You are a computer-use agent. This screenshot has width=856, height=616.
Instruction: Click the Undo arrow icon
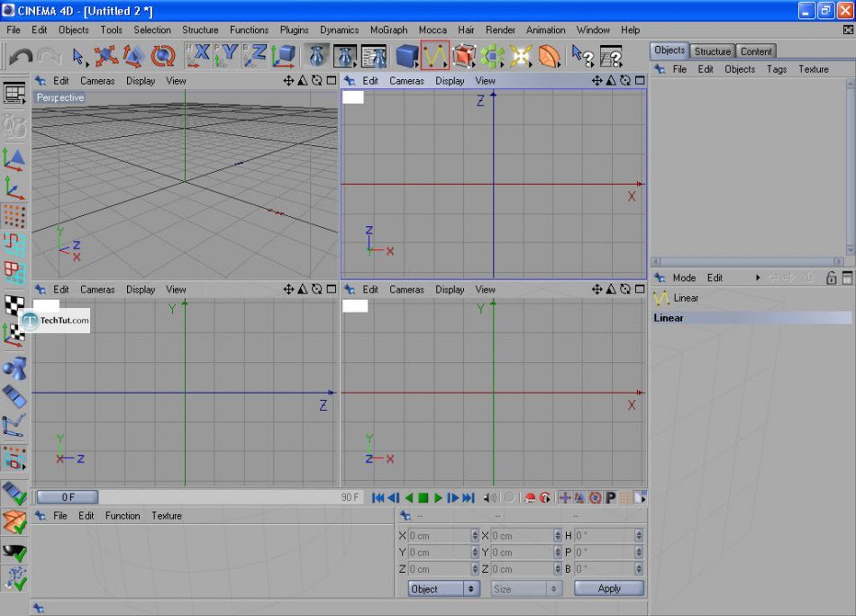click(21, 56)
